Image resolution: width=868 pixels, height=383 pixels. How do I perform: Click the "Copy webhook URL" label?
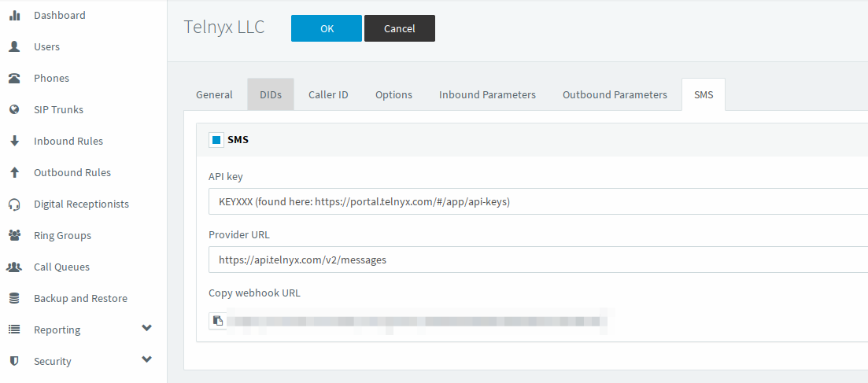[x=255, y=293]
